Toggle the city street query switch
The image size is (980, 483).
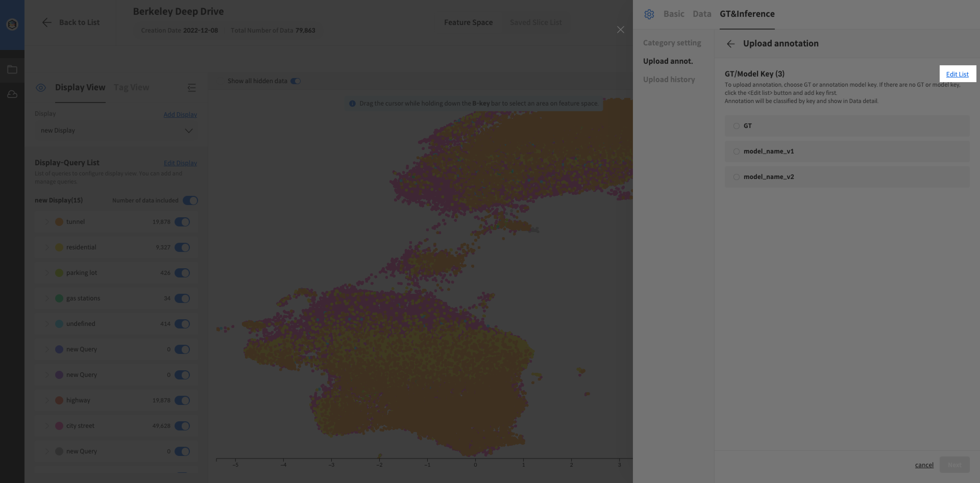pyautogui.click(x=182, y=426)
